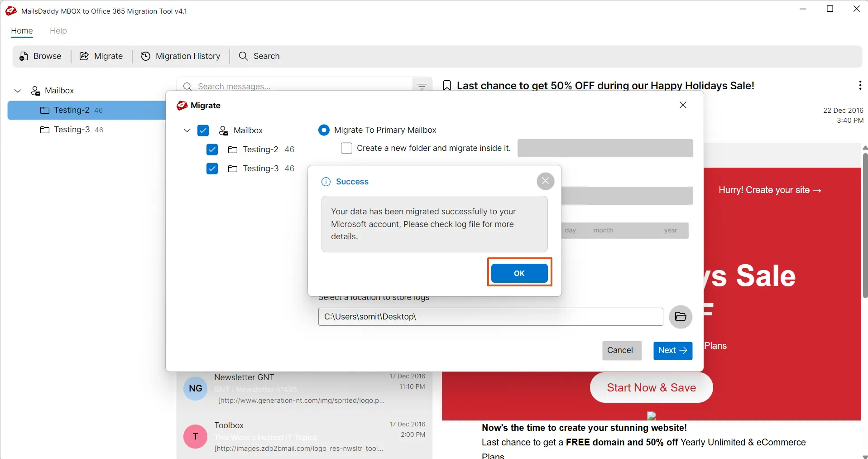Uncheck the Testing-2 folder checkbox

pyautogui.click(x=212, y=150)
